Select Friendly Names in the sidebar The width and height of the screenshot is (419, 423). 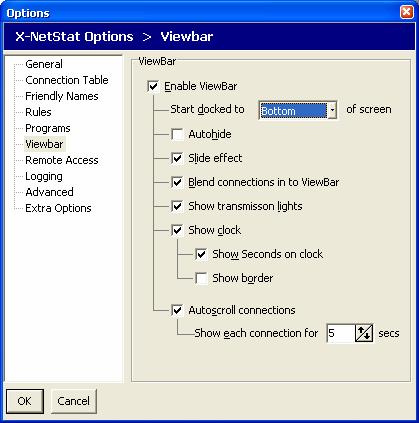[x=62, y=96]
